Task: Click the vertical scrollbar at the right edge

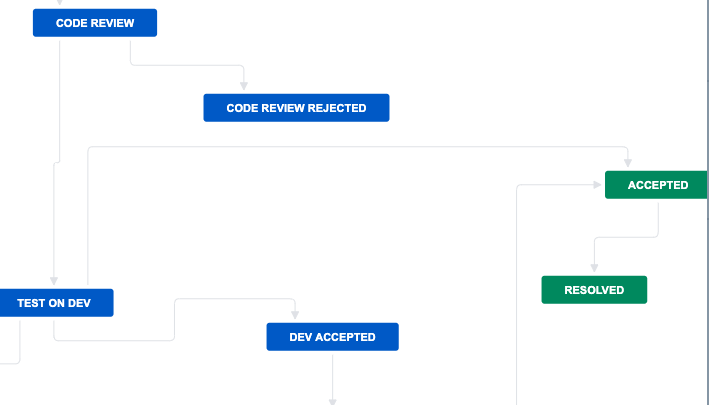Action: click(x=708, y=202)
